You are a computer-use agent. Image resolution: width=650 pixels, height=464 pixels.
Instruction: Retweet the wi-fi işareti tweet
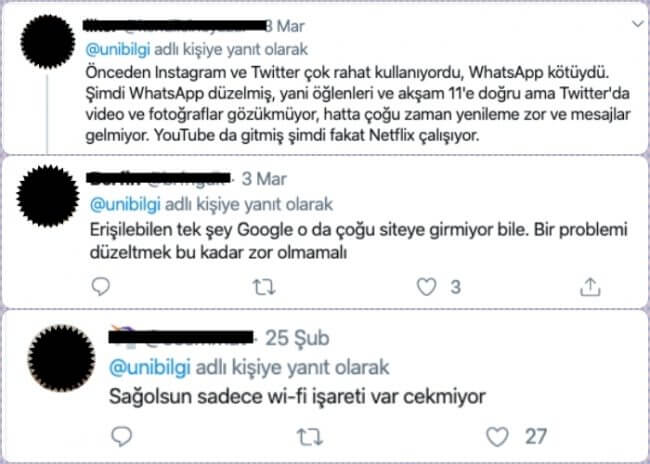[x=311, y=437]
